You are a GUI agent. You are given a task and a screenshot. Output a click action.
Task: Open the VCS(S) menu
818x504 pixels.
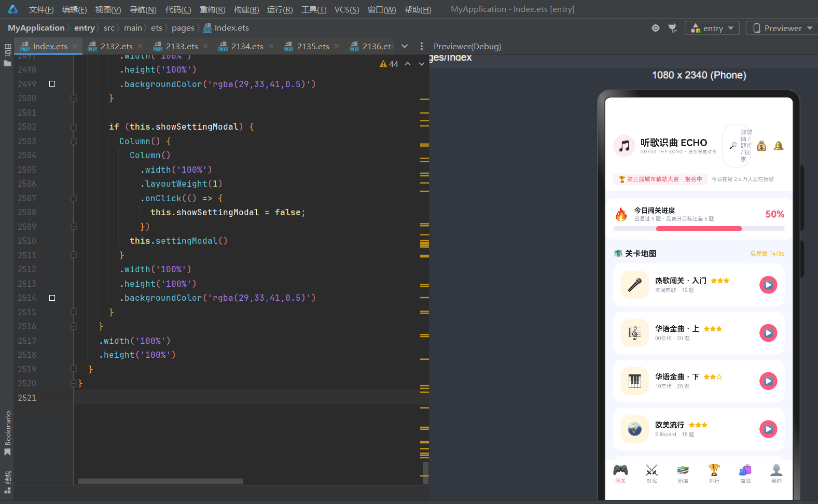click(346, 9)
